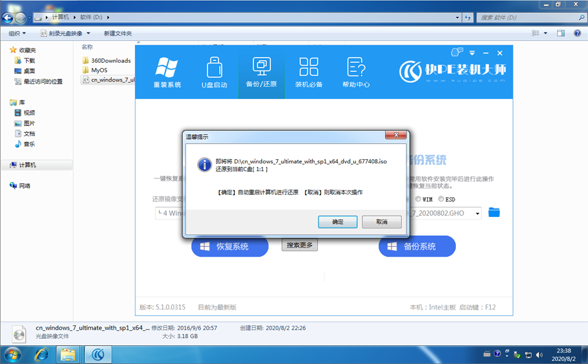The width and height of the screenshot is (588, 364).
Task: Cancel the operation with 取消 button
Action: (382, 222)
